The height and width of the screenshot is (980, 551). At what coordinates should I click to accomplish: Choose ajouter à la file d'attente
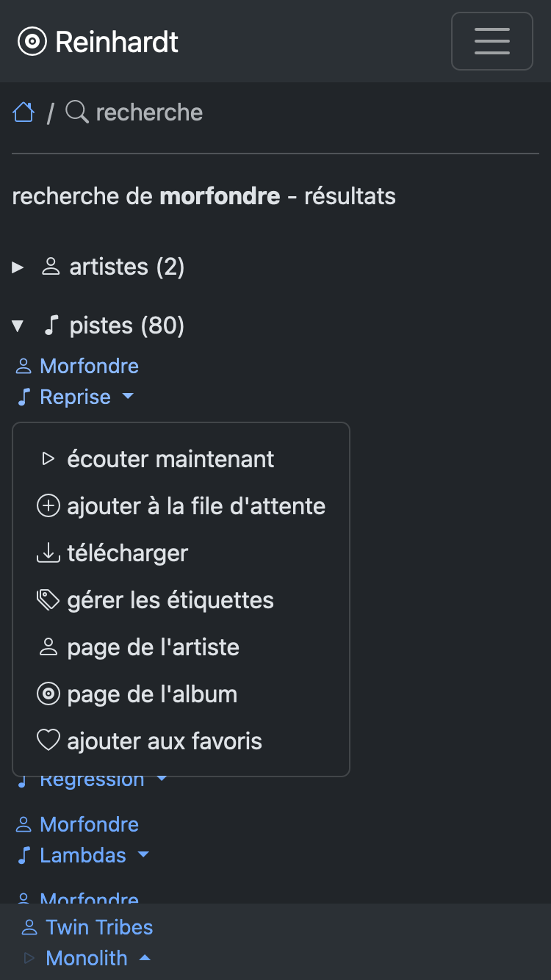pyautogui.click(x=195, y=506)
